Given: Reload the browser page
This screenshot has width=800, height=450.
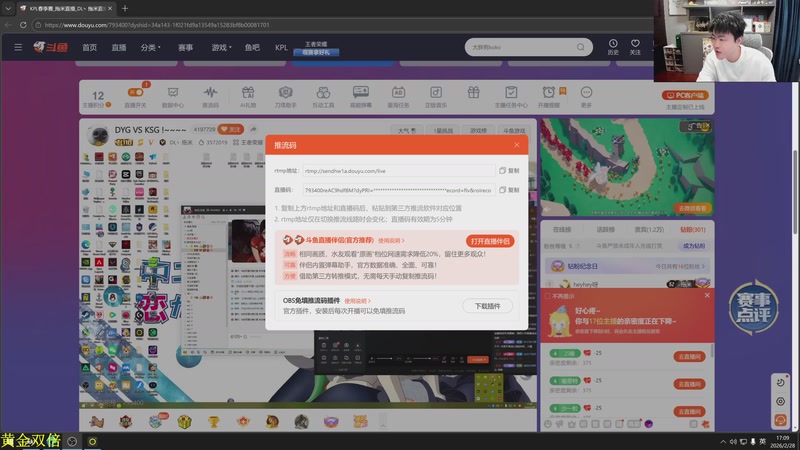Looking at the screenshot, I should pyautogui.click(x=23, y=24).
